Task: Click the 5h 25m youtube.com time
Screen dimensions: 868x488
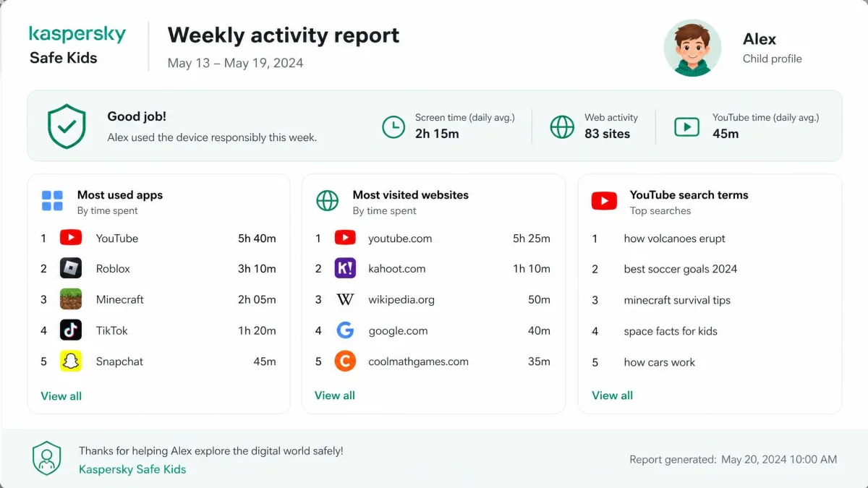Action: 532,239
